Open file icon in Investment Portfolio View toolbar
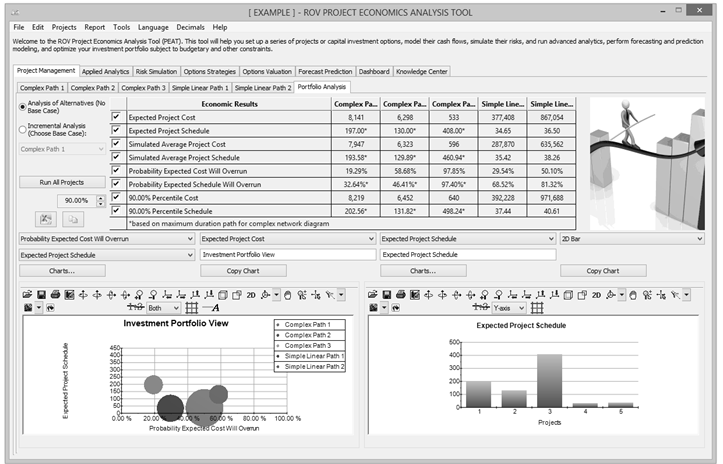The height and width of the screenshot is (464, 723). (x=27, y=295)
